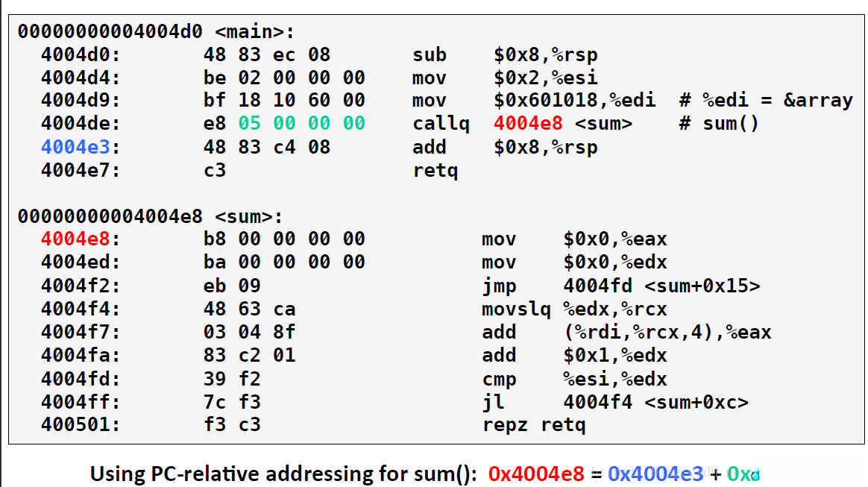Click the red '4004e8' callq target

[x=528, y=123]
